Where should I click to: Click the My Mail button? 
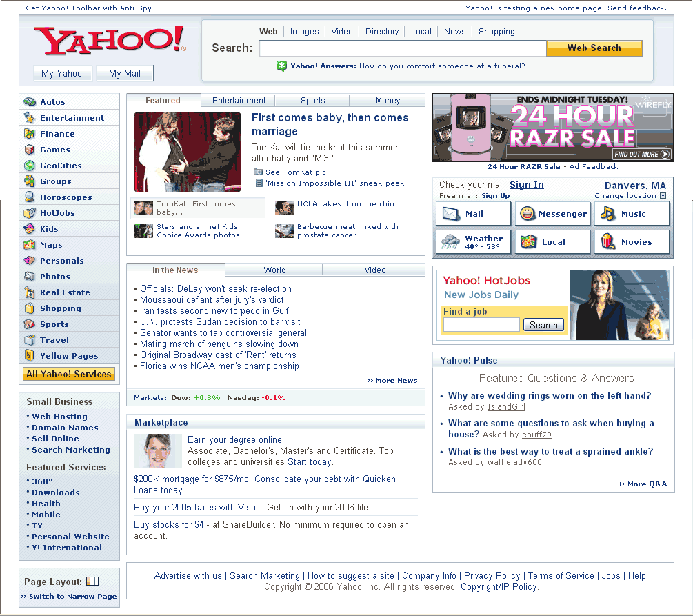pos(125,73)
